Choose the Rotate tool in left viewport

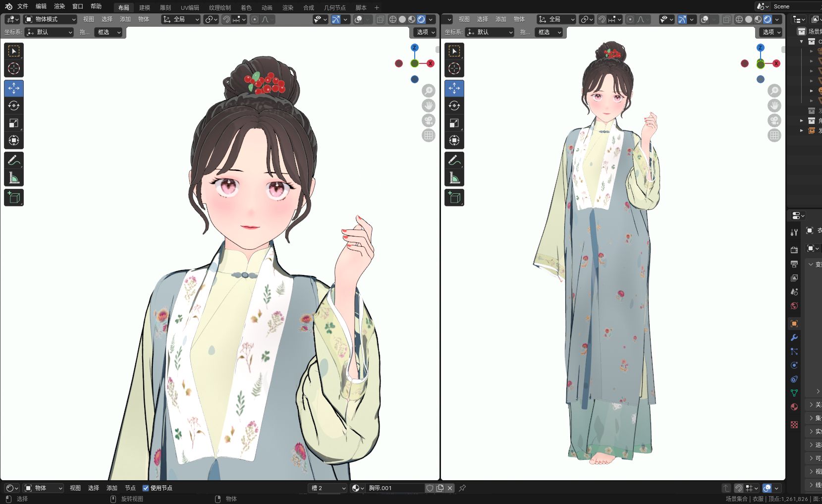click(14, 106)
